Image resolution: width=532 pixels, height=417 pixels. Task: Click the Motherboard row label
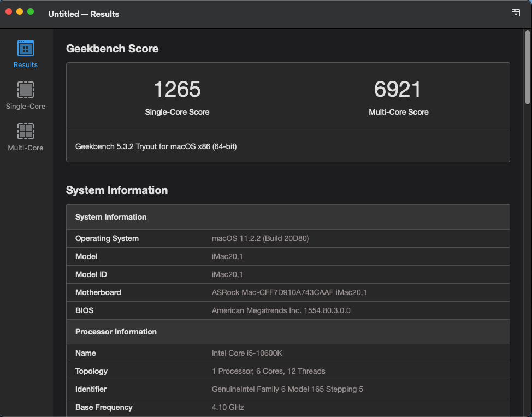coord(98,292)
